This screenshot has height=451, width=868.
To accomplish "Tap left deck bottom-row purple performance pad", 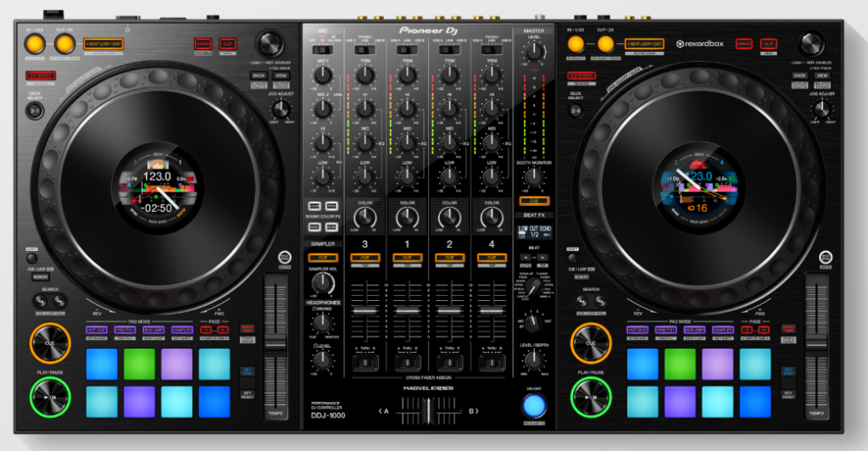I will (140, 402).
